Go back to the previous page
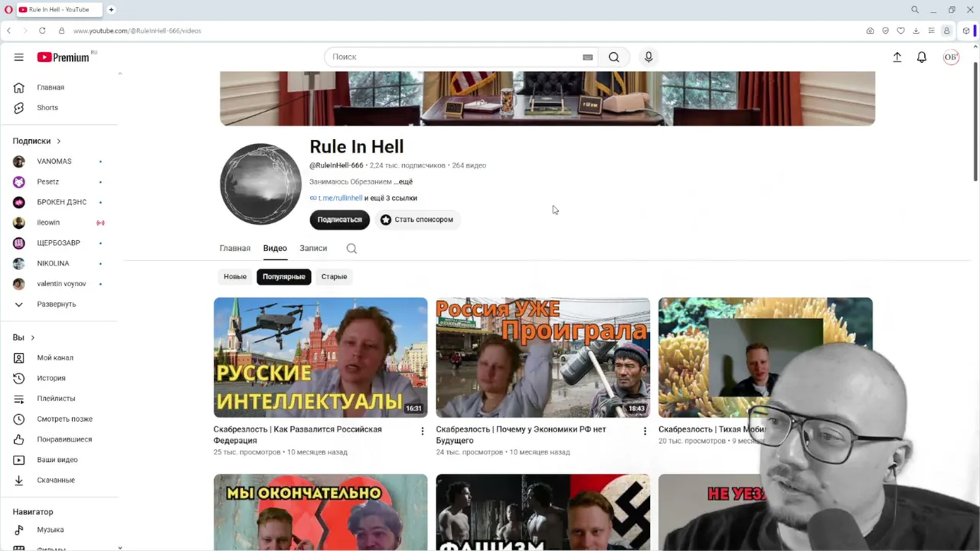Image resolution: width=980 pixels, height=551 pixels. pyautogui.click(x=8, y=31)
